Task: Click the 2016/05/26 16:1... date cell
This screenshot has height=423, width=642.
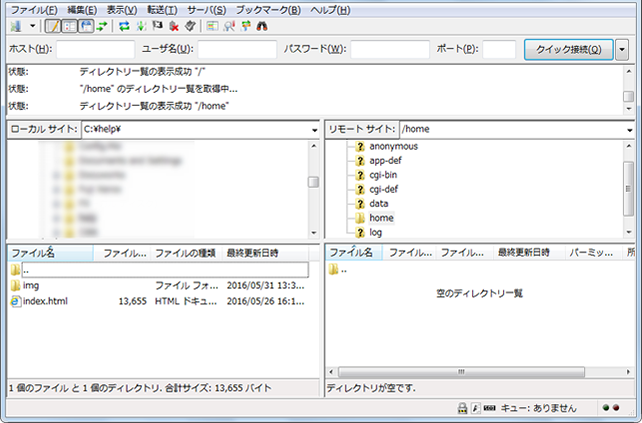Action: click(265, 301)
